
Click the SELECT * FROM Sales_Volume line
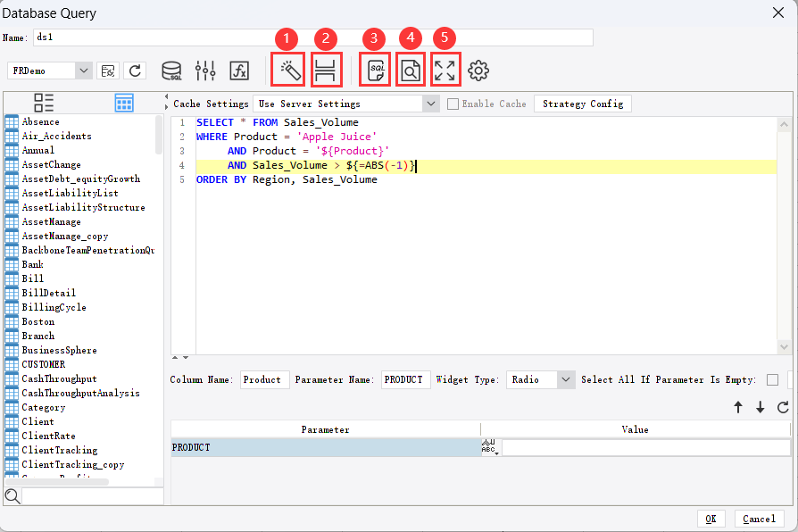pos(278,122)
